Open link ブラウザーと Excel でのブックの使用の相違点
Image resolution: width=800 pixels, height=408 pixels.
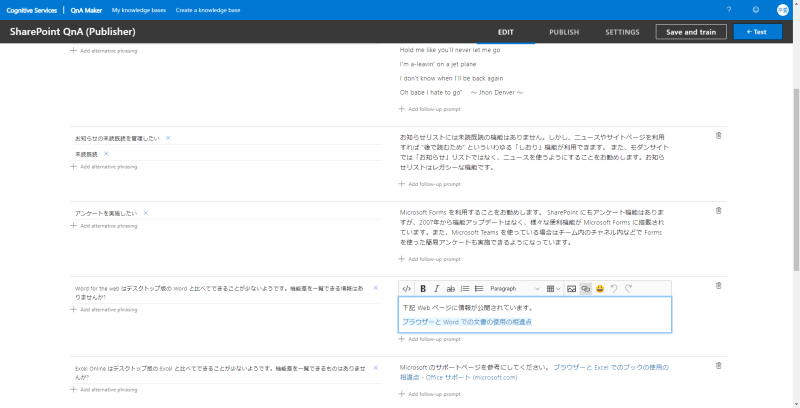click(x=534, y=372)
